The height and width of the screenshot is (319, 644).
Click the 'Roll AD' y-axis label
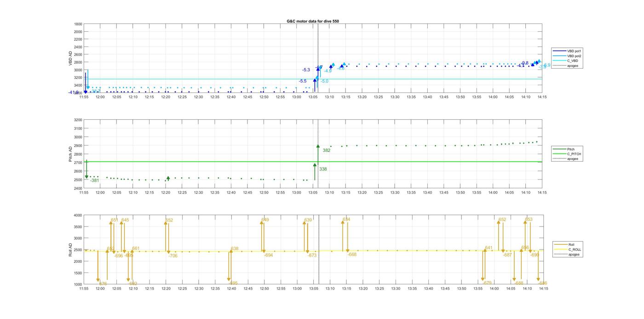pyautogui.click(x=71, y=249)
